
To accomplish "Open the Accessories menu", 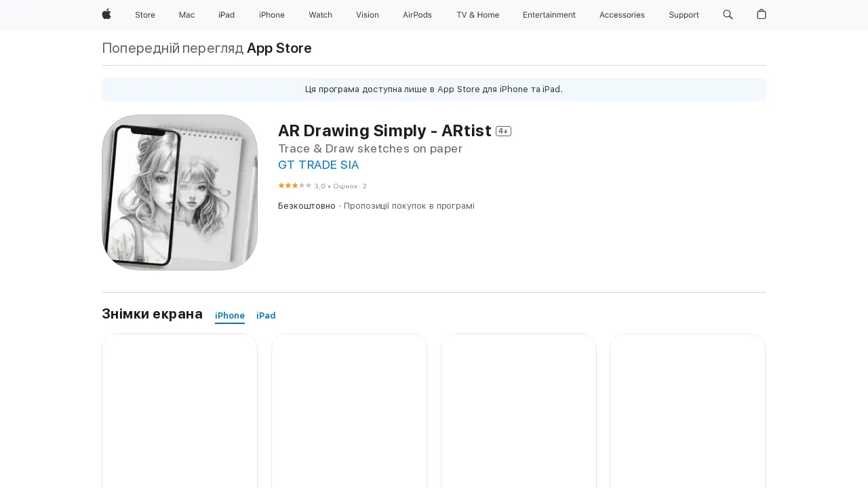I will (622, 15).
